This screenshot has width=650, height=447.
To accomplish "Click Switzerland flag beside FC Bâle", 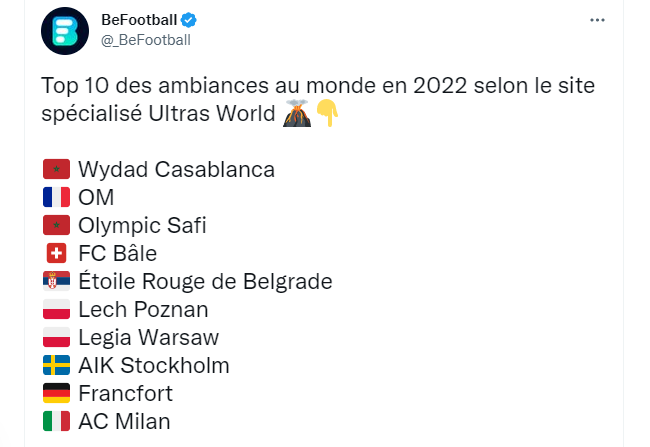I will coord(56,254).
